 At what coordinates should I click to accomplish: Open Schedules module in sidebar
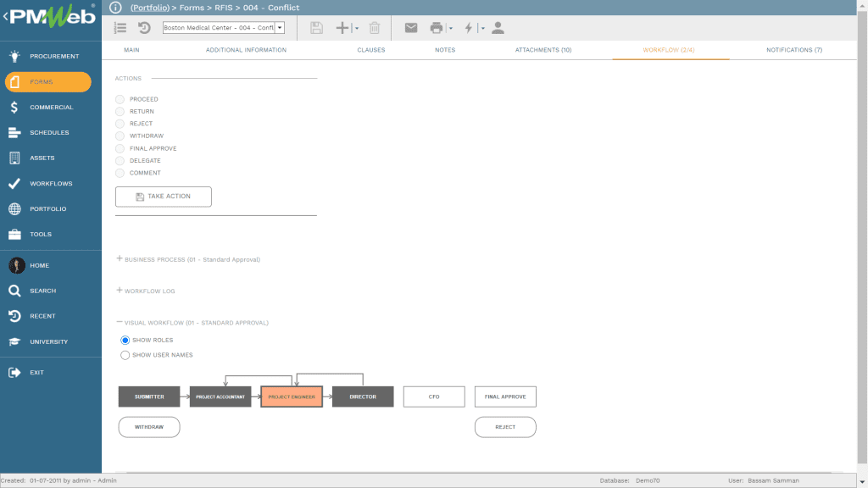(x=51, y=132)
